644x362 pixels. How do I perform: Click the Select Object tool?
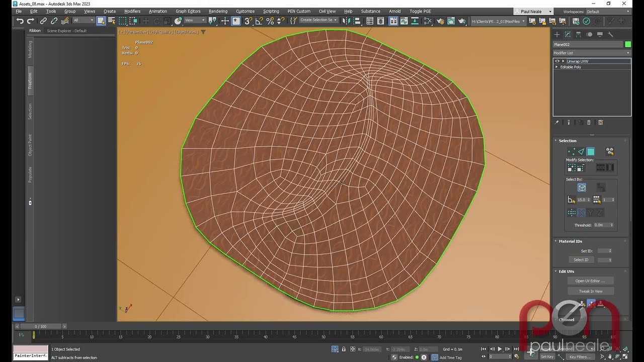101,21
